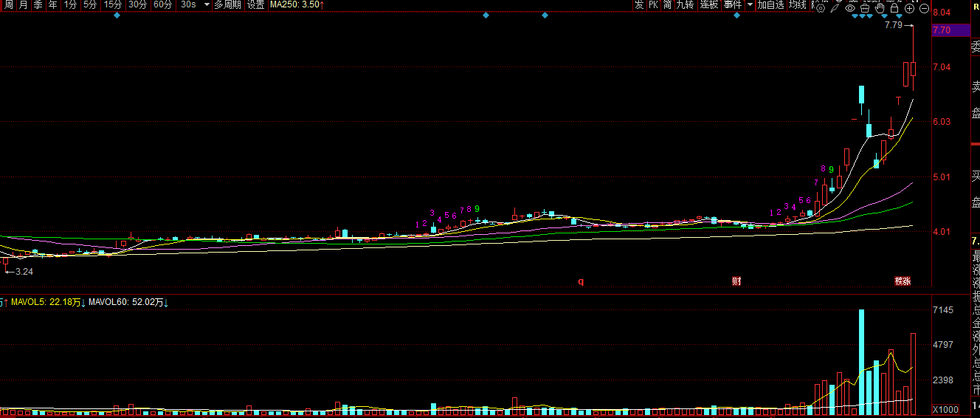
Task: Click the 财 financial marker on timeline
Action: click(736, 281)
